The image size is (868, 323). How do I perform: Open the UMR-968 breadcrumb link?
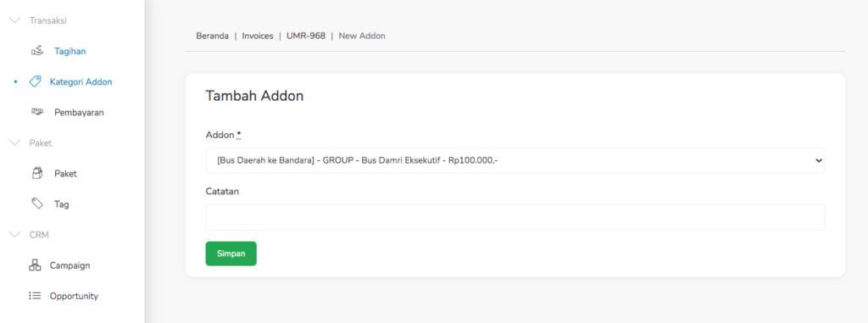click(x=305, y=36)
